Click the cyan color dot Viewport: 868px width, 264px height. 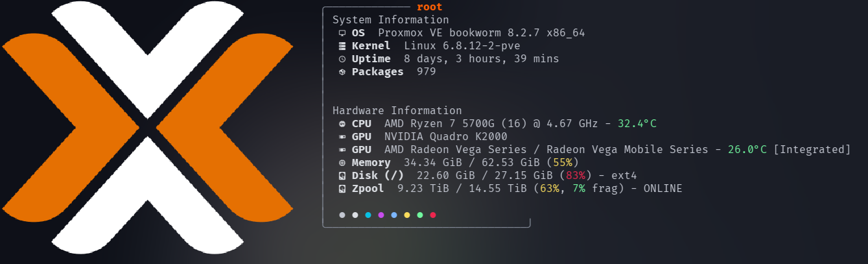[x=368, y=215]
